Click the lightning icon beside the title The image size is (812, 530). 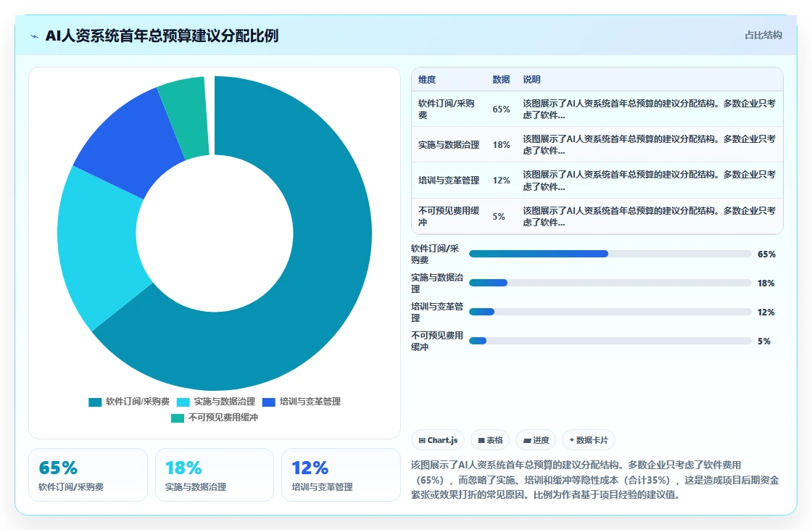(x=35, y=36)
